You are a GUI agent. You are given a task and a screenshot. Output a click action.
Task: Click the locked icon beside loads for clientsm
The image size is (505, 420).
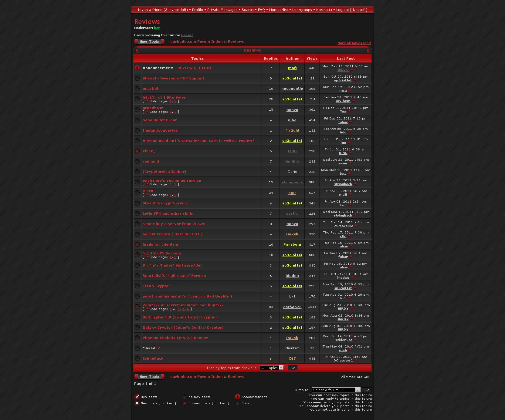tap(137, 244)
